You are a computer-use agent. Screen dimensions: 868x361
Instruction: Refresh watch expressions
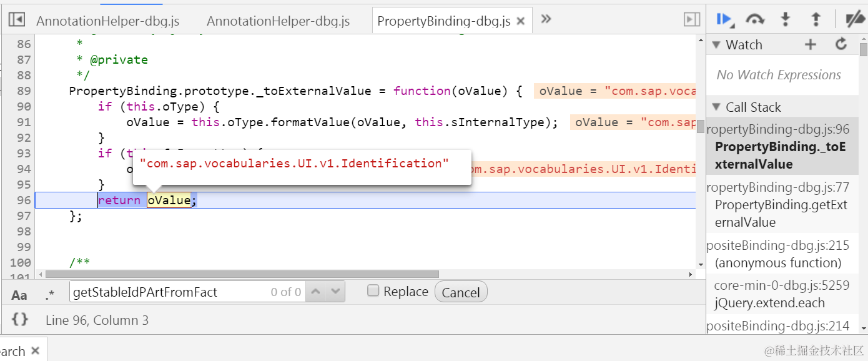[x=841, y=44]
